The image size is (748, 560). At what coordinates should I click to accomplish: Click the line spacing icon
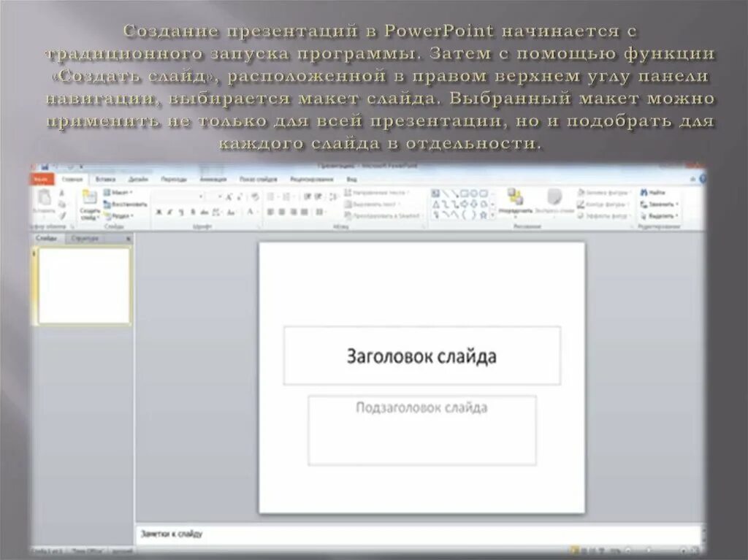click(333, 196)
